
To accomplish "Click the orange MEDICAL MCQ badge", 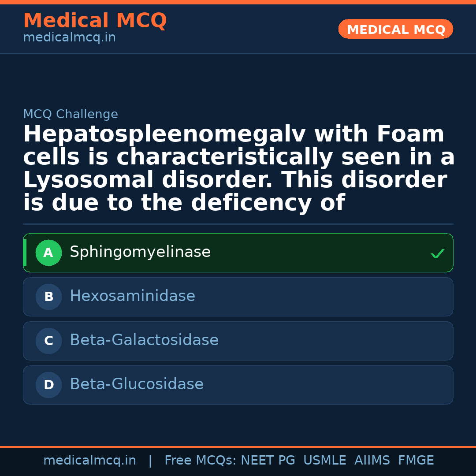I will pyautogui.click(x=396, y=30).
